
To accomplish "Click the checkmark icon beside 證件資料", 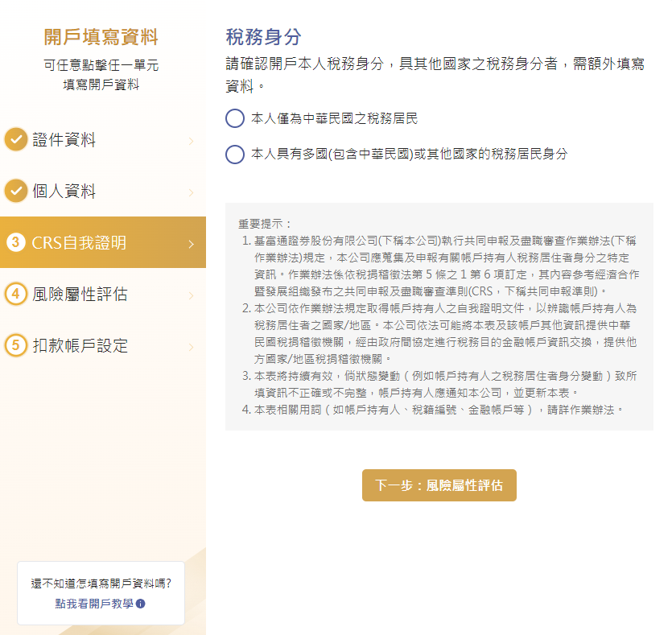I will pyautogui.click(x=16, y=139).
